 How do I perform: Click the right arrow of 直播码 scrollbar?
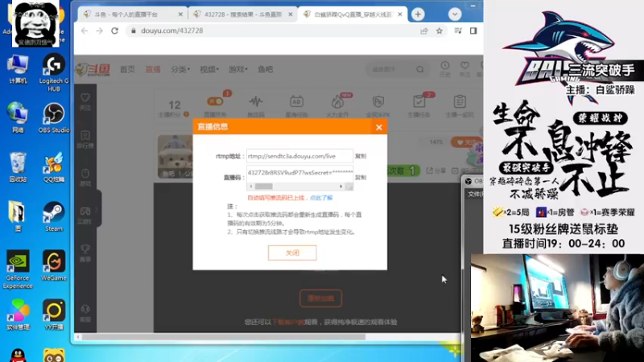pyautogui.click(x=341, y=187)
